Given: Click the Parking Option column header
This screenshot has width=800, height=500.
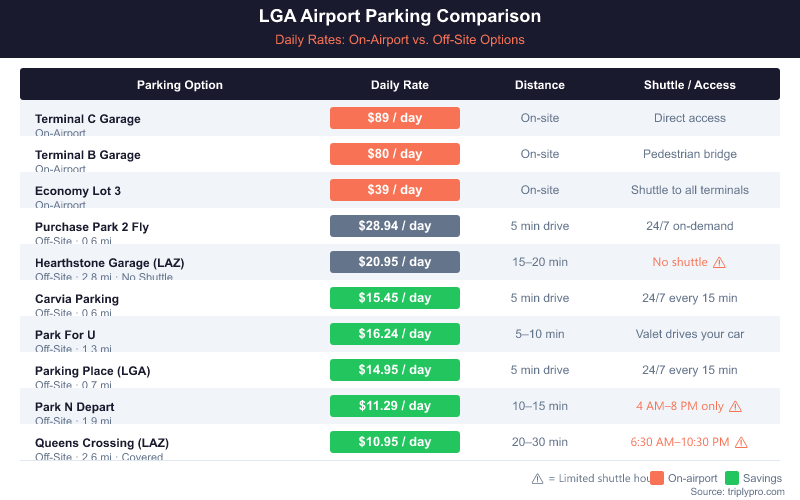Looking at the screenshot, I should click(x=180, y=85).
